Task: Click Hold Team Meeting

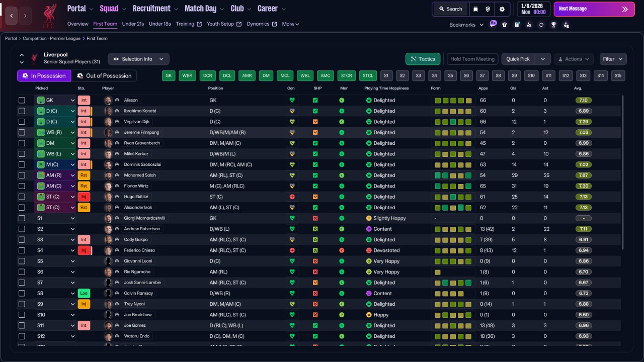Action: click(472, 59)
